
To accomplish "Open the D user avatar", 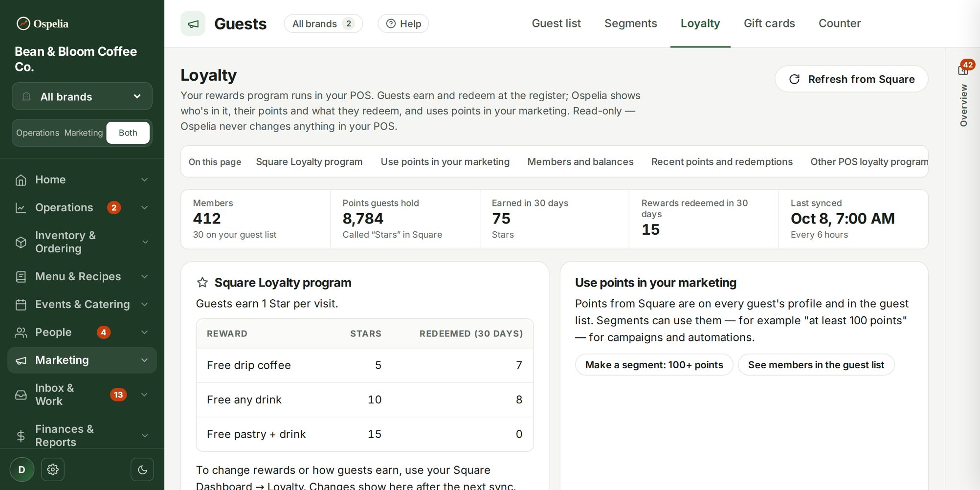I will (x=22, y=469).
